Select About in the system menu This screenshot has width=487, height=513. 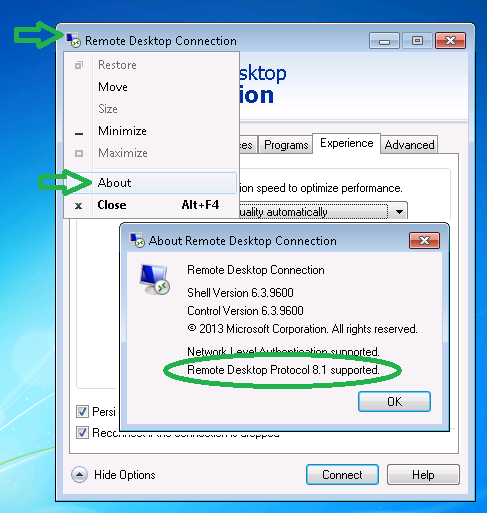click(151, 183)
